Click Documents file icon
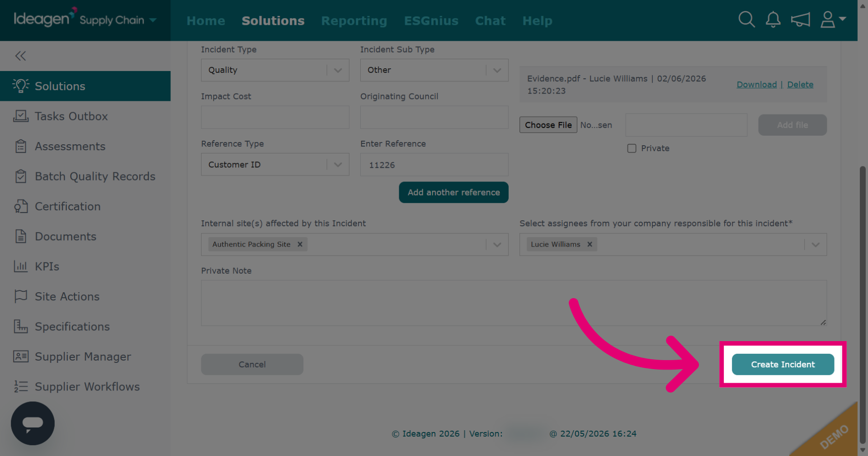Viewport: 868px width, 456px height. click(x=20, y=236)
